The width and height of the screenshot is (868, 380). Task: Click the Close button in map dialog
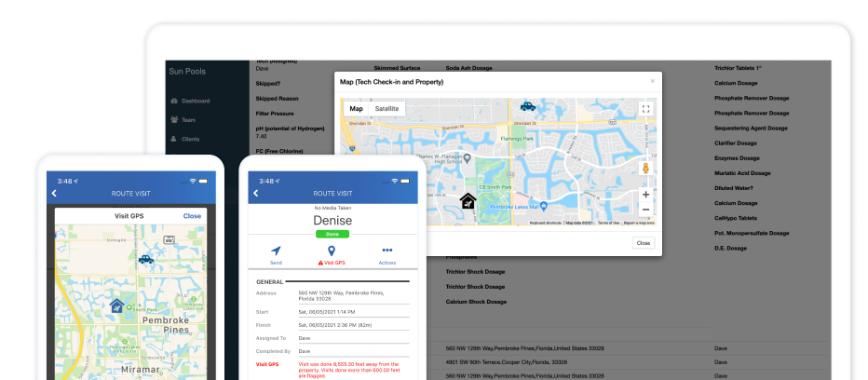(644, 243)
